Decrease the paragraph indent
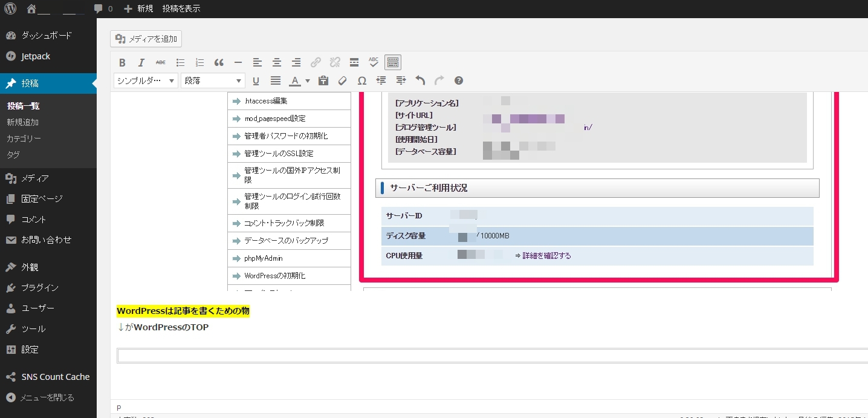Image resolution: width=868 pixels, height=418 pixels. 381,80
